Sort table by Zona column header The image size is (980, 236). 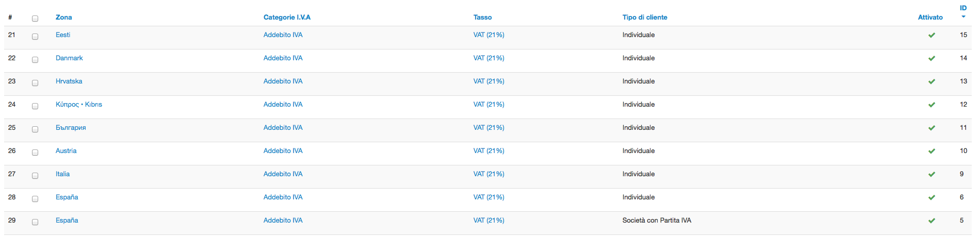point(63,18)
